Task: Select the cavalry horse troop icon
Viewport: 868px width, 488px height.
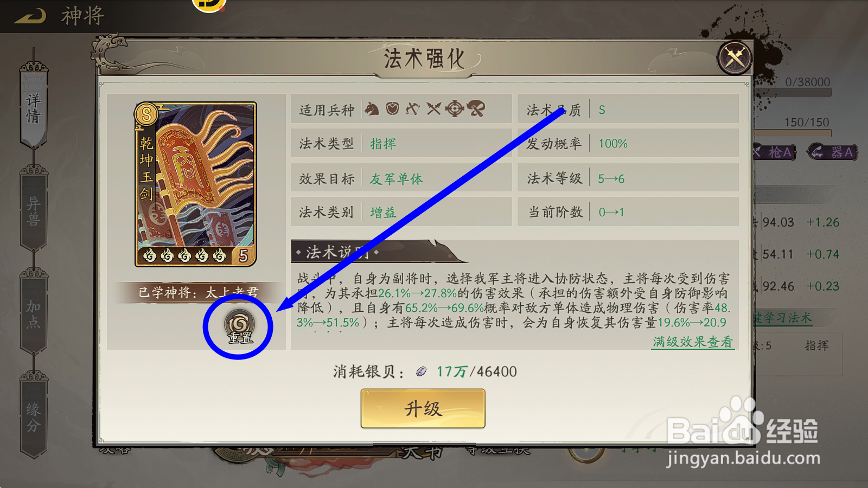Action: click(x=372, y=108)
